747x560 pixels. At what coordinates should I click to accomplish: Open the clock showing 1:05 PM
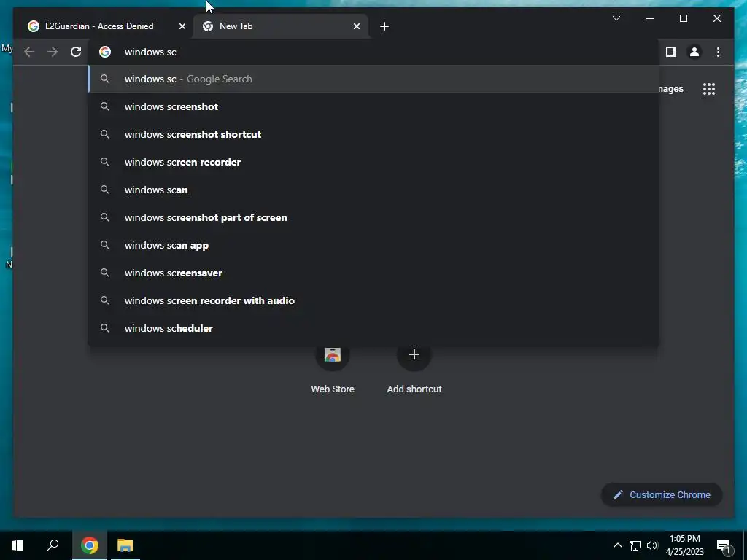pyautogui.click(x=684, y=545)
